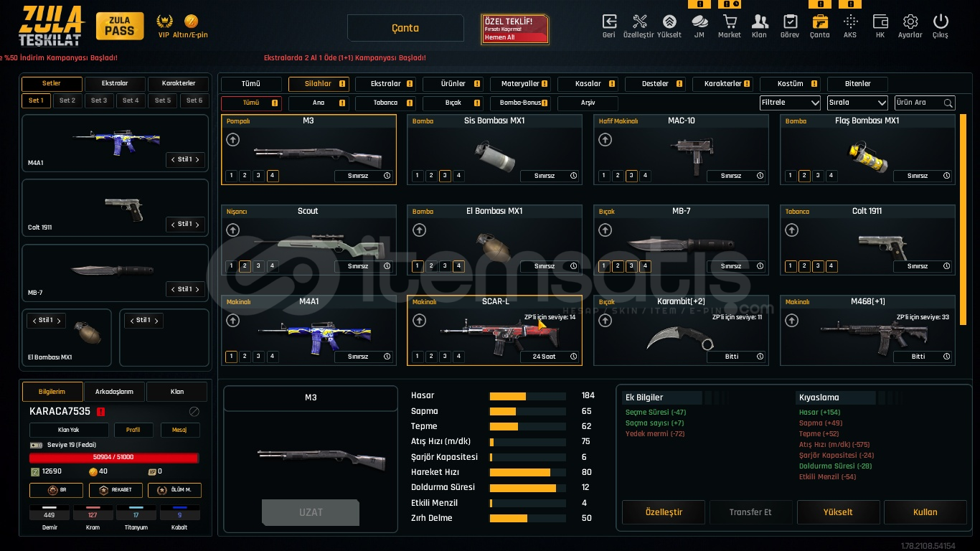Viewport: 980px width, 551px height.
Task: Select Set 3 tab
Action: [99, 101]
